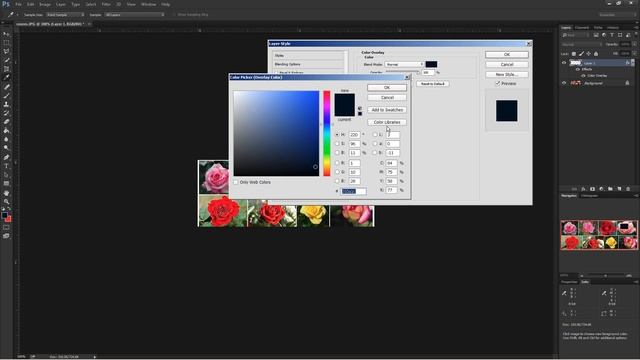
Task: Click the type layer filter T icon
Action: coord(612,35)
